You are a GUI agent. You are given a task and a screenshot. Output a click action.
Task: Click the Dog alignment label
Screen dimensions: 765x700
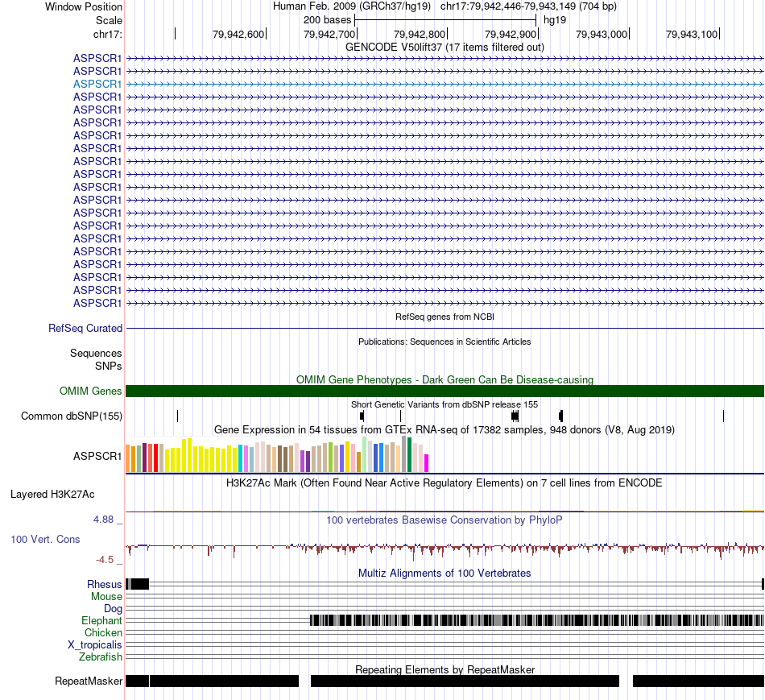click(x=113, y=609)
